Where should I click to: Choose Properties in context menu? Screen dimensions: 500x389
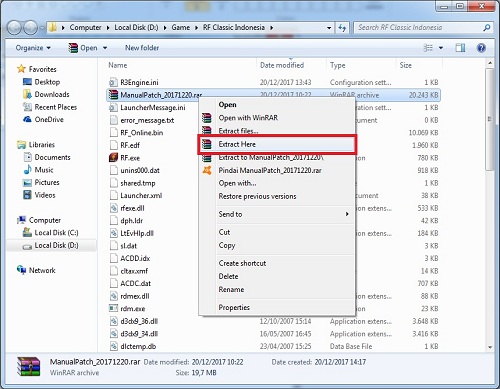coord(277,307)
